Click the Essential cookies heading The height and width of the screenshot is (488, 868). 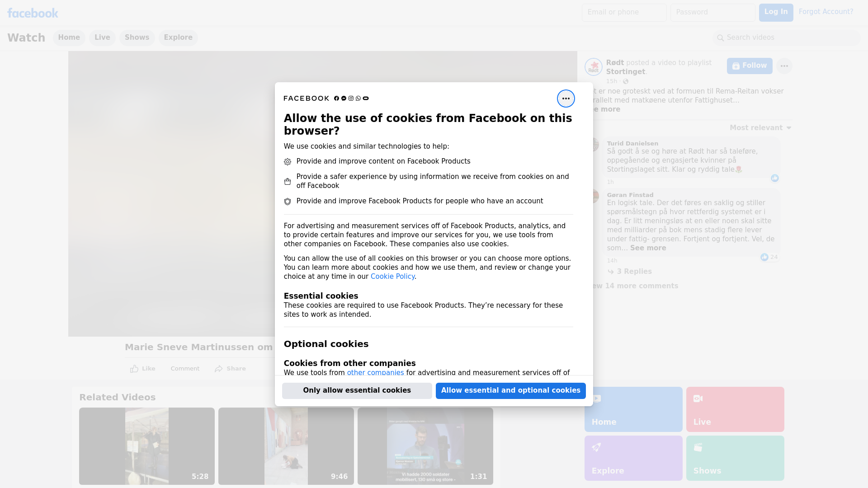tap(321, 296)
